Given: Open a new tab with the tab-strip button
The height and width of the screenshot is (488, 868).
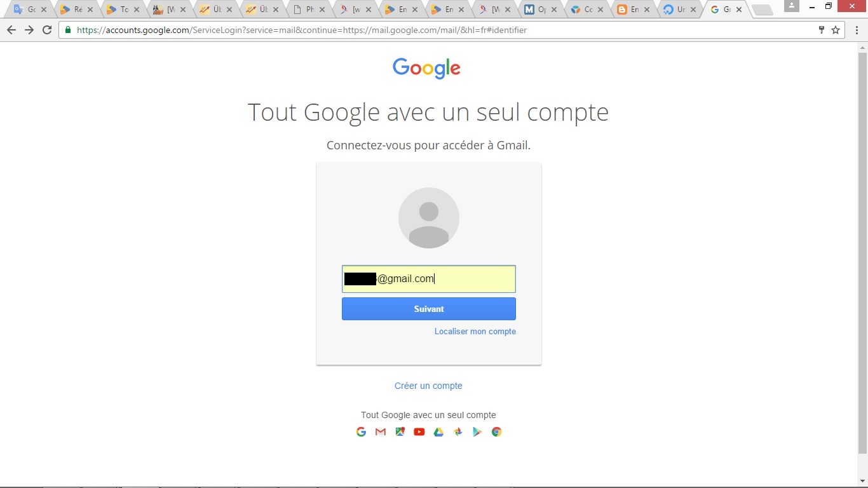Looking at the screenshot, I should pyautogui.click(x=762, y=10).
